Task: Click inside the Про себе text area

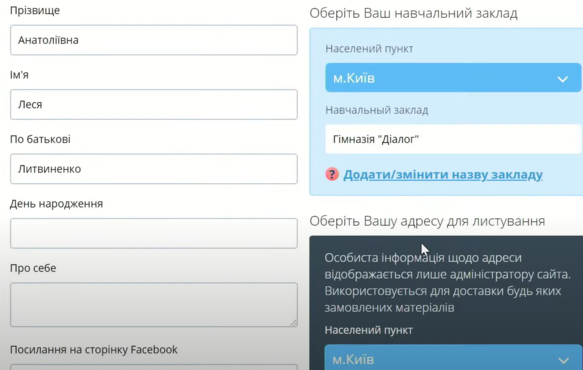Action: point(154,305)
